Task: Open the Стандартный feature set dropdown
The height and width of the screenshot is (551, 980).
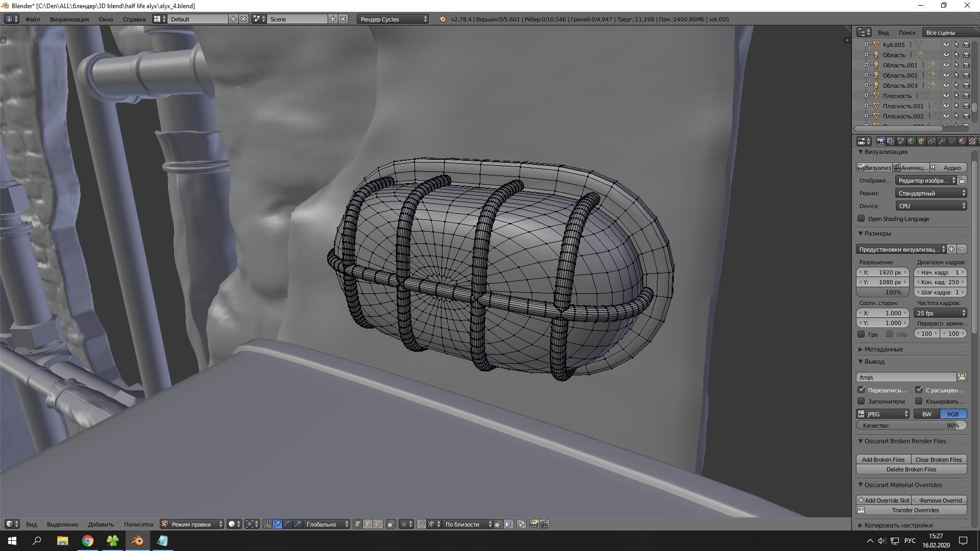Action: [x=931, y=193]
